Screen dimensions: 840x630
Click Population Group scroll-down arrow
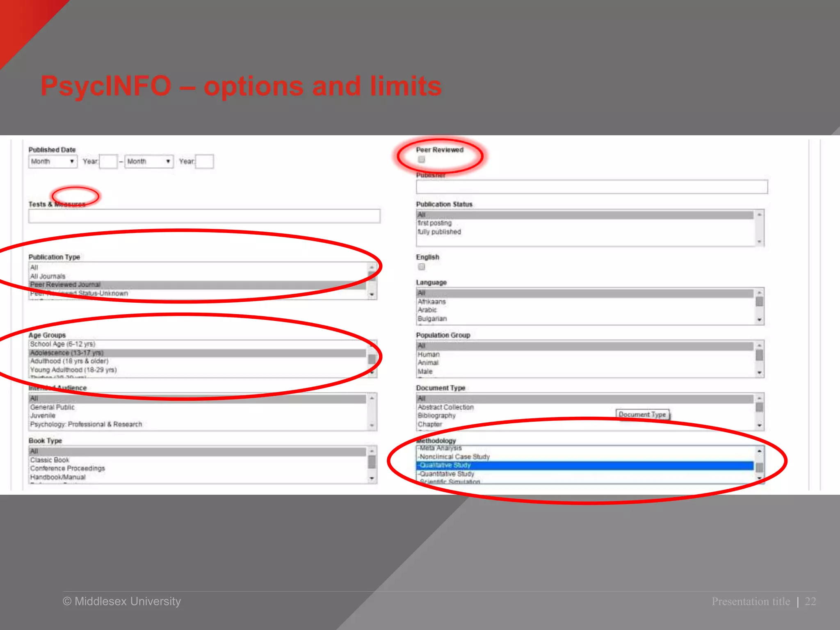(x=759, y=373)
